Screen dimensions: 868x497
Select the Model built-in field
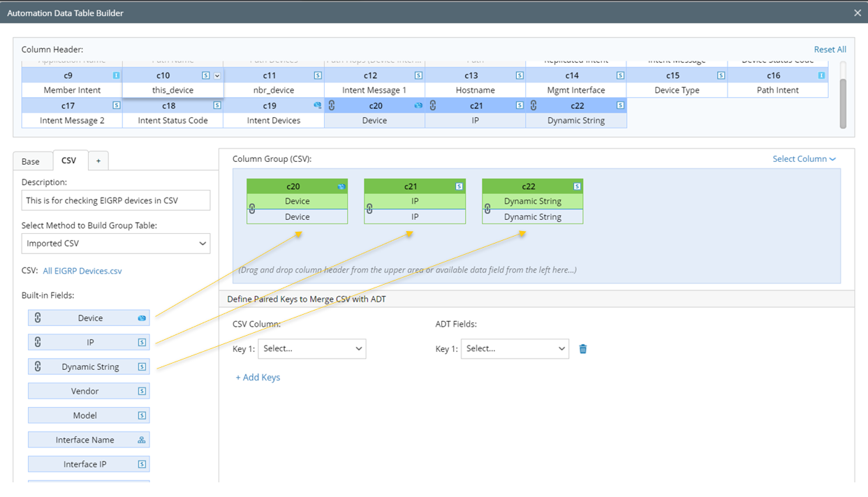89,415
